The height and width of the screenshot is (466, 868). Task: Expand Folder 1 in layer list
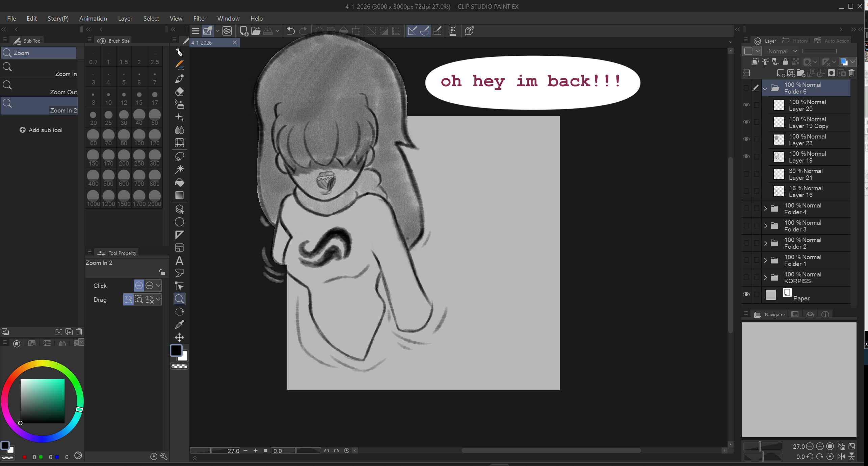tap(765, 260)
